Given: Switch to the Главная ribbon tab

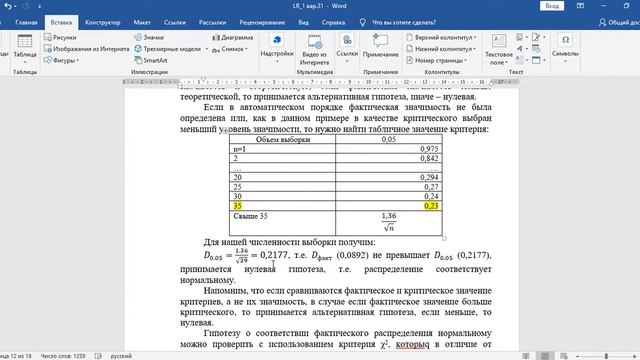Looking at the screenshot, I should pos(26,22).
